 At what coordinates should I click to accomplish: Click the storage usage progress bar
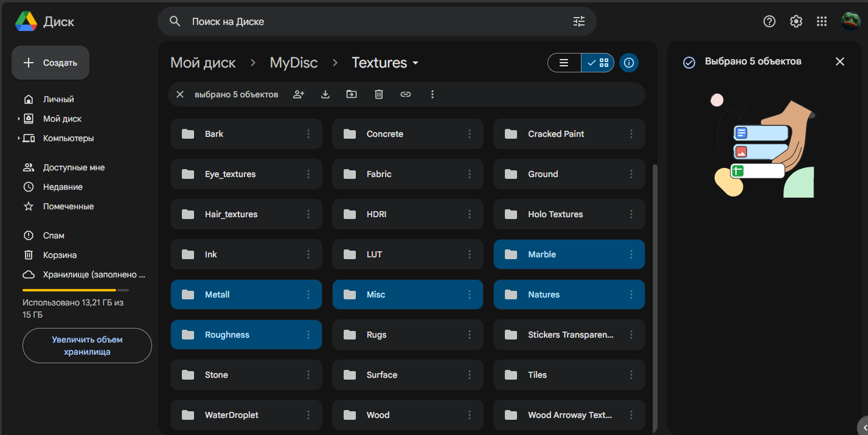[75, 290]
